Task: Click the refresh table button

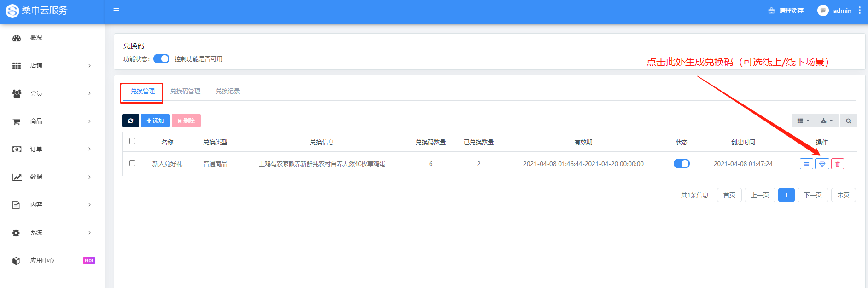Action: pos(131,121)
